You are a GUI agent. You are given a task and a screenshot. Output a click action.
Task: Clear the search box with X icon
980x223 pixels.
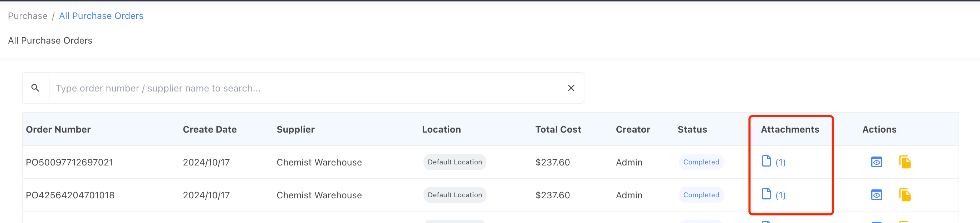tap(570, 88)
